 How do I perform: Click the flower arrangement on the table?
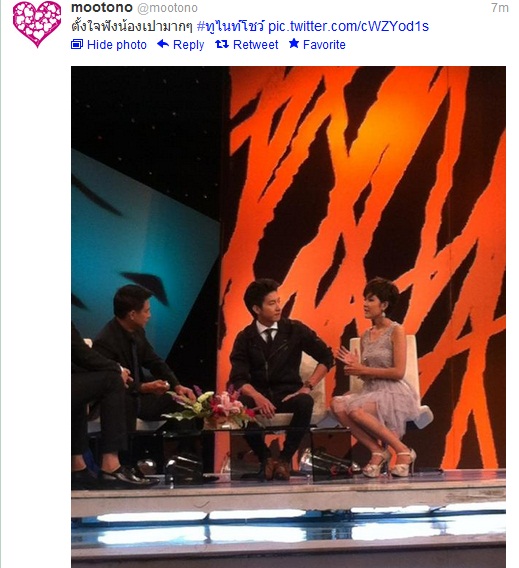coord(212,408)
